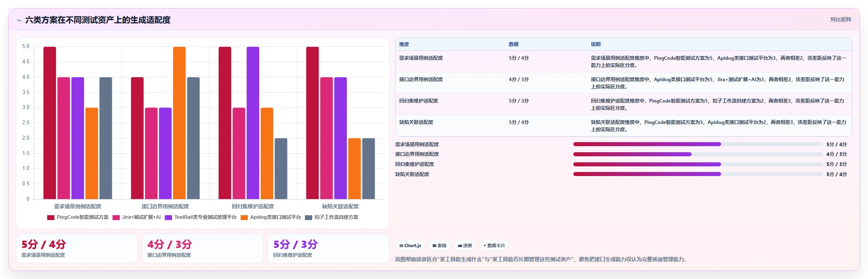Select the 需求场景用例适配度 table row cell
The width and height of the screenshot is (868, 279).
[421, 58]
